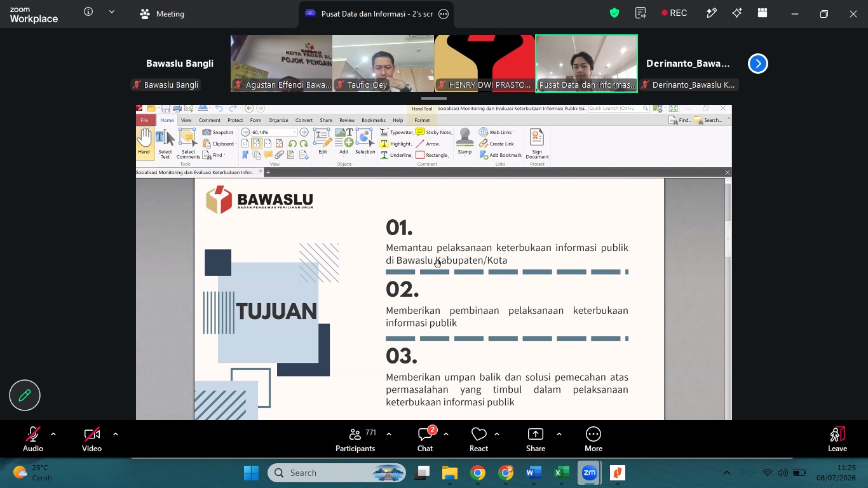Choose the Select Comments tool
Image resolution: width=868 pixels, height=488 pixels.
pos(188,143)
